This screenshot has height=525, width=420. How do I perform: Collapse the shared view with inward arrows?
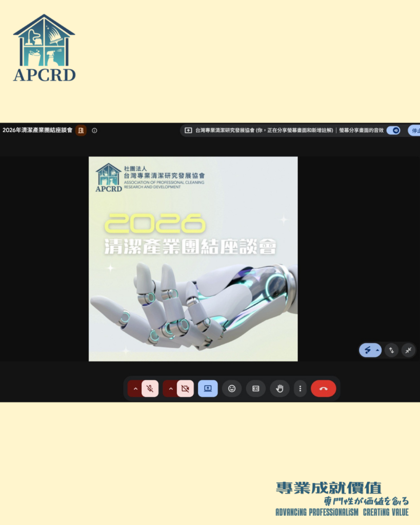click(x=408, y=350)
